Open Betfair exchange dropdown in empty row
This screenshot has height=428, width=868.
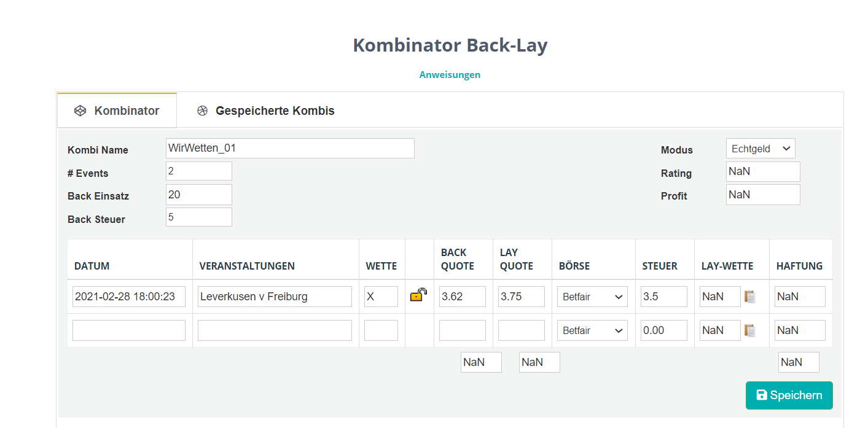click(592, 330)
